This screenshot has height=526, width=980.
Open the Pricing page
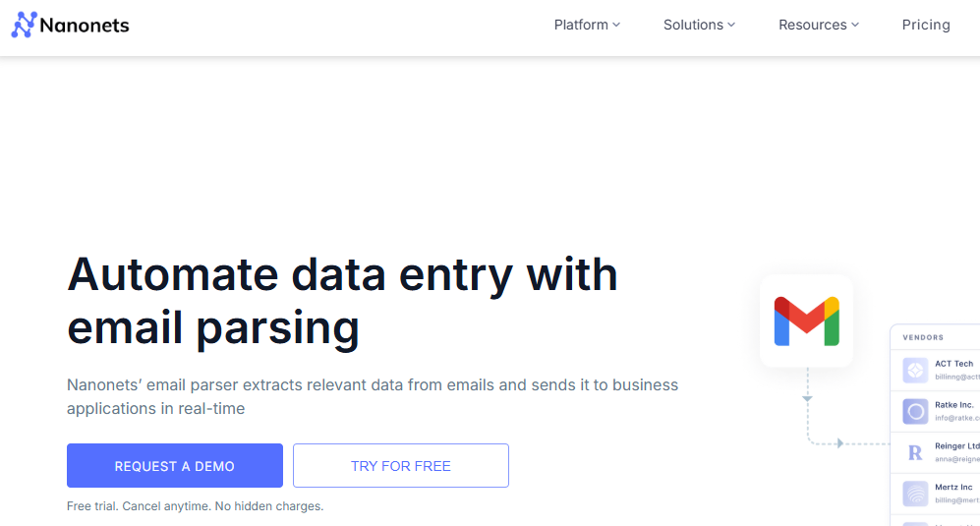926,25
